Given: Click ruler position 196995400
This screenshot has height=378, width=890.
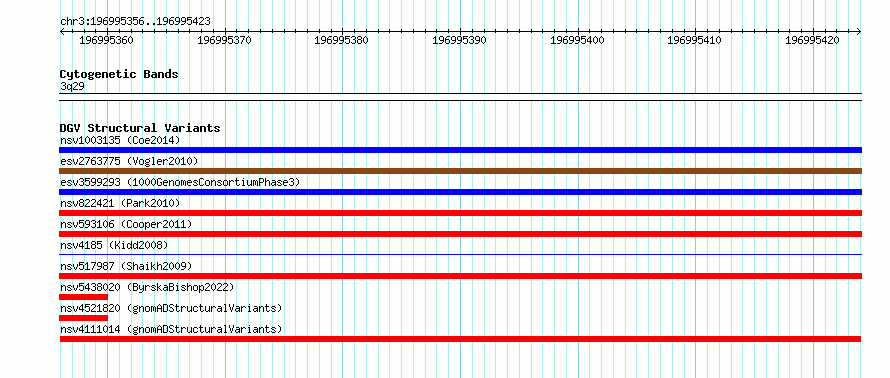Looking at the screenshot, I should point(577,40).
